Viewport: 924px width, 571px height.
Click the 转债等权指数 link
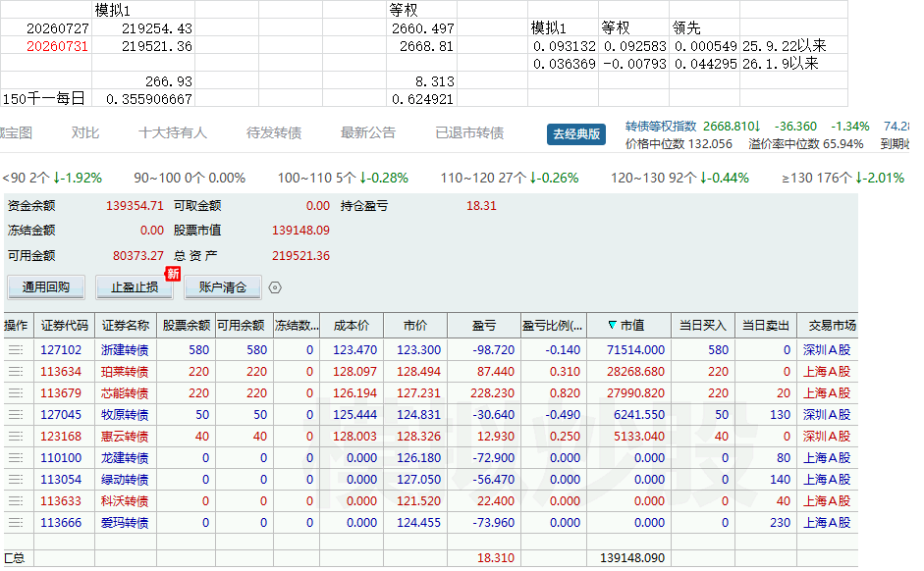pyautogui.click(x=661, y=126)
